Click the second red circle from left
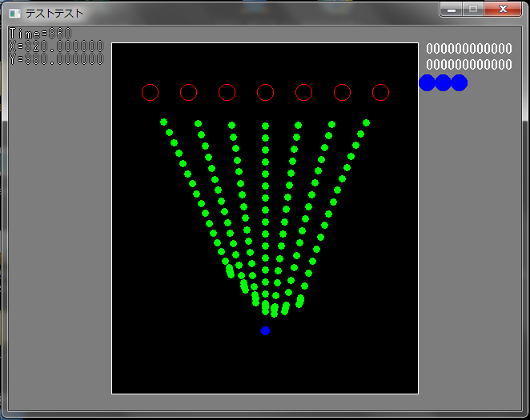The height and width of the screenshot is (420, 530). pyautogui.click(x=188, y=93)
